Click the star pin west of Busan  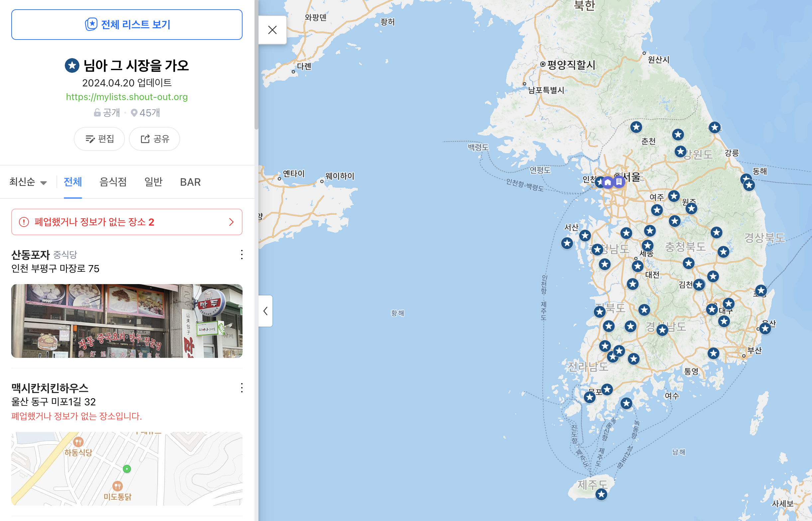(x=714, y=353)
